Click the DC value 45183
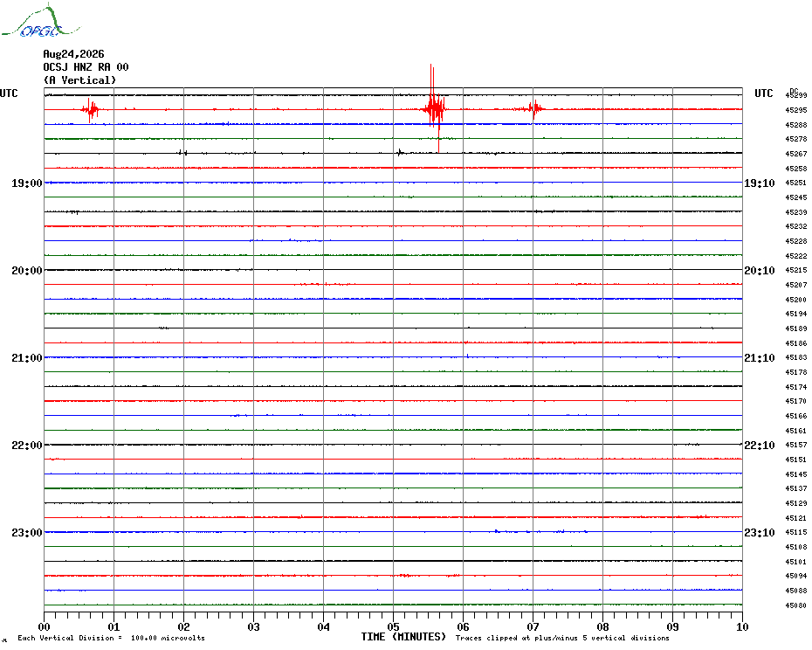The width and height of the screenshot is (812, 650). pos(796,357)
